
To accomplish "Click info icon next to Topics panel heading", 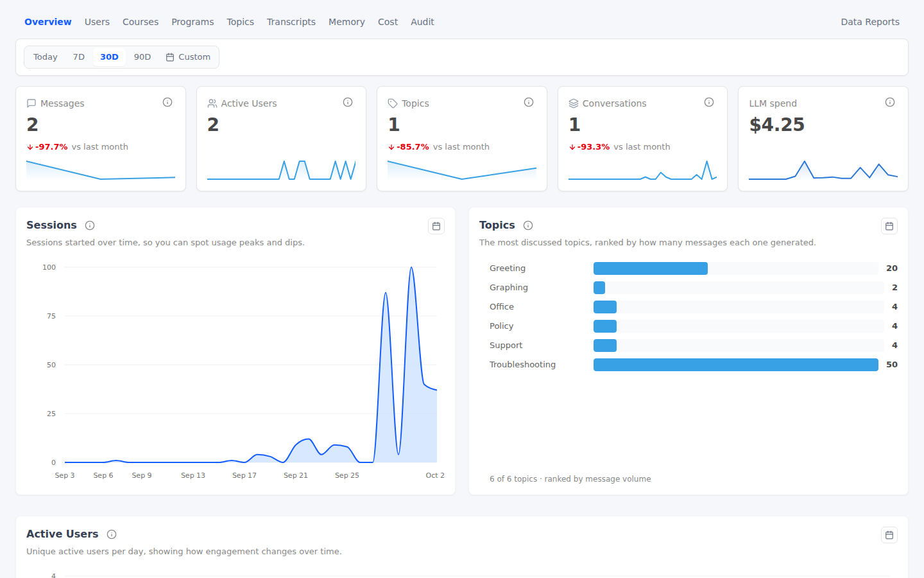I will tap(528, 225).
